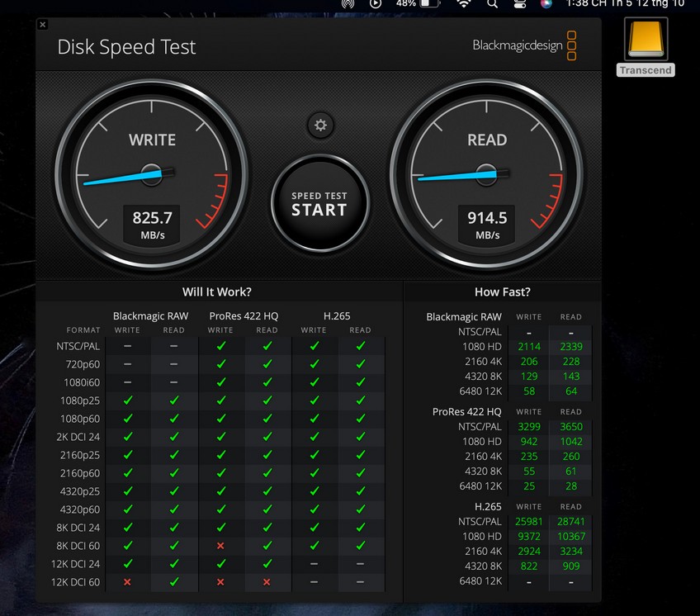Image resolution: width=700 pixels, height=616 pixels.
Task: Click the 4320p25 format row label
Action: [80, 491]
